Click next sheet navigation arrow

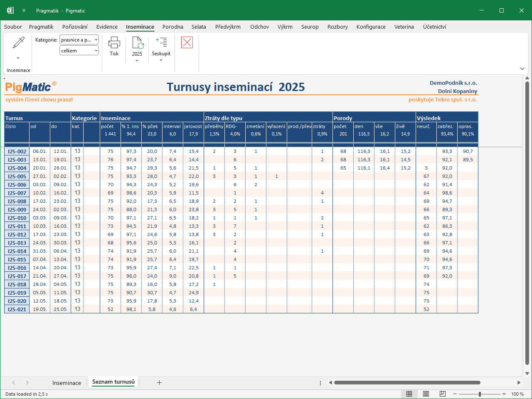coord(27,382)
